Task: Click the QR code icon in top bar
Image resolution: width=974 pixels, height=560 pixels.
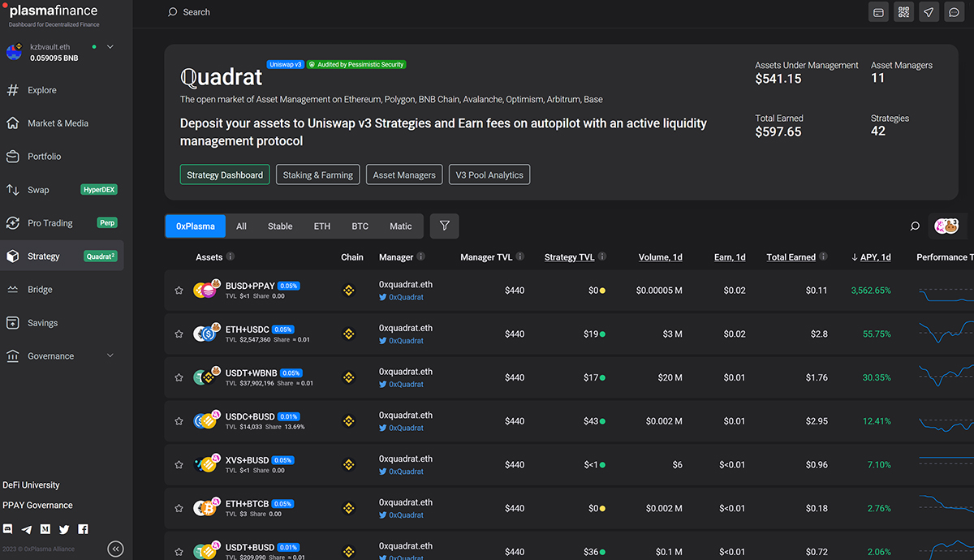Action: [903, 12]
